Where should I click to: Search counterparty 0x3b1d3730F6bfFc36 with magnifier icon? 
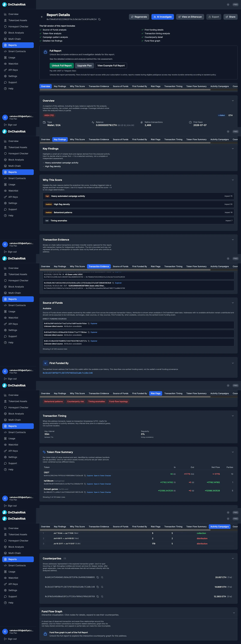(102, 587)
